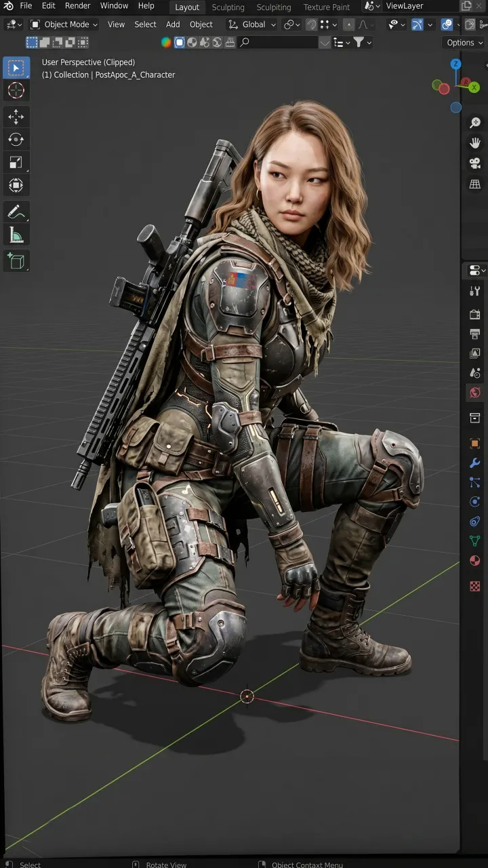The image size is (488, 868).
Task: Open the Render properties tab
Action: [475, 314]
